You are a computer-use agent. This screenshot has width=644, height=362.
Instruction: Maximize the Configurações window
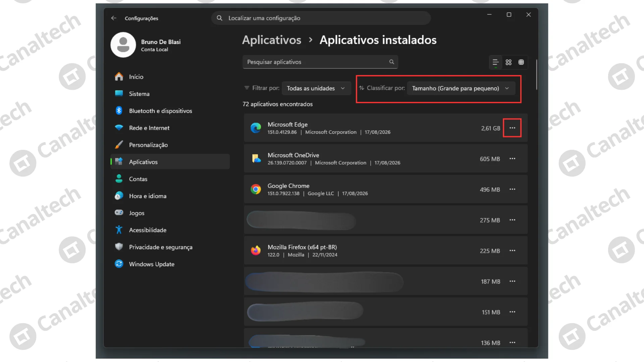[509, 15]
